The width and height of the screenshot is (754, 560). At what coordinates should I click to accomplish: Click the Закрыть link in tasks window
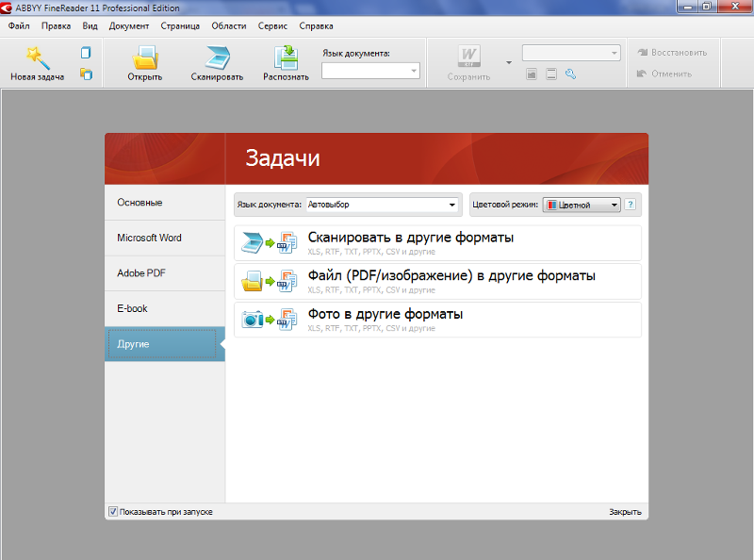click(625, 512)
